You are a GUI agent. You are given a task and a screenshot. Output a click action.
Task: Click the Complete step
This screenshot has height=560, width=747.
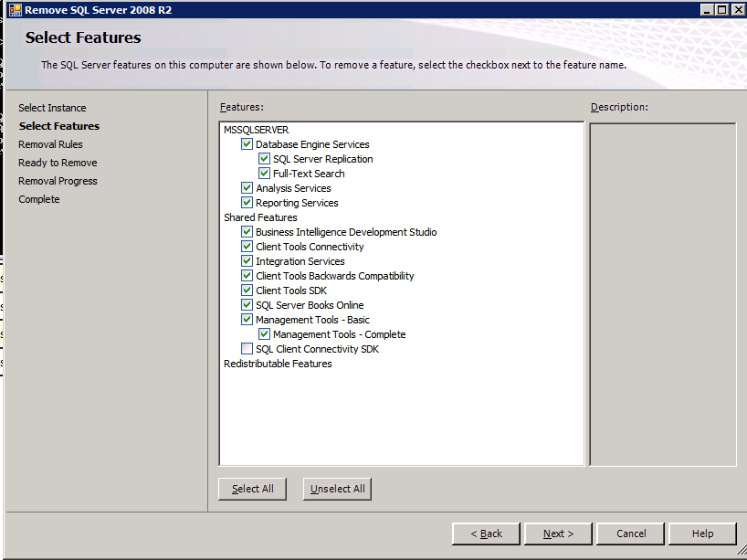click(39, 199)
